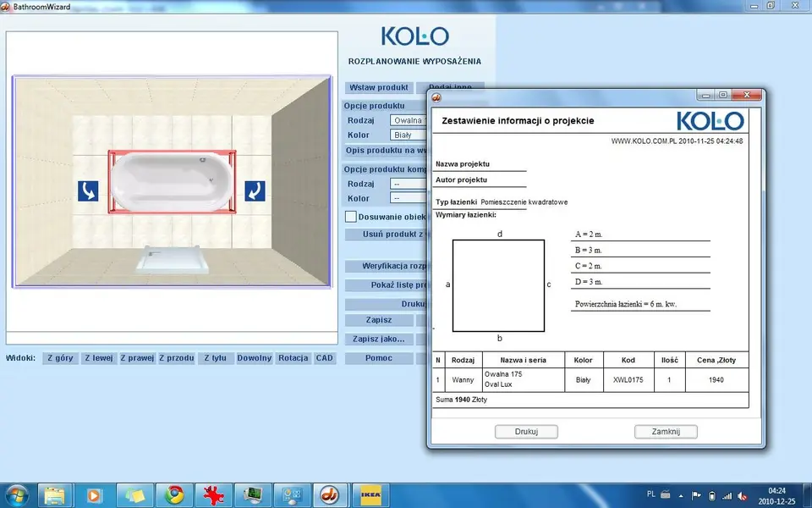
Task: Click Usuń produkt button
Action: click(x=387, y=235)
